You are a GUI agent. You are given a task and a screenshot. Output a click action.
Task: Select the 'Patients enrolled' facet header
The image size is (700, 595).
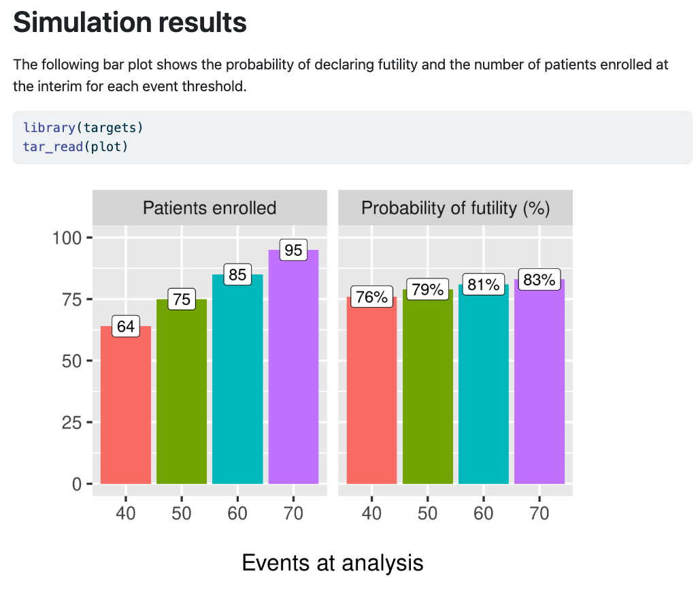(x=210, y=208)
